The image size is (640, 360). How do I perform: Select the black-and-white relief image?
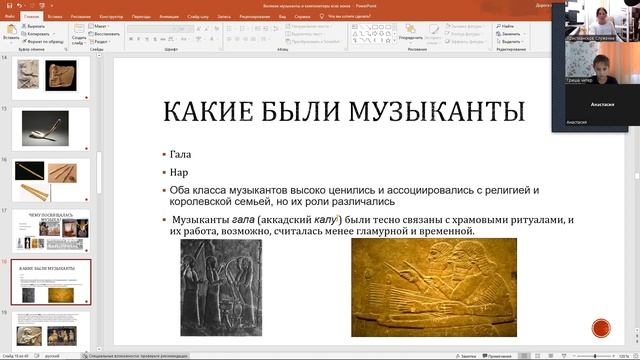click(x=221, y=287)
